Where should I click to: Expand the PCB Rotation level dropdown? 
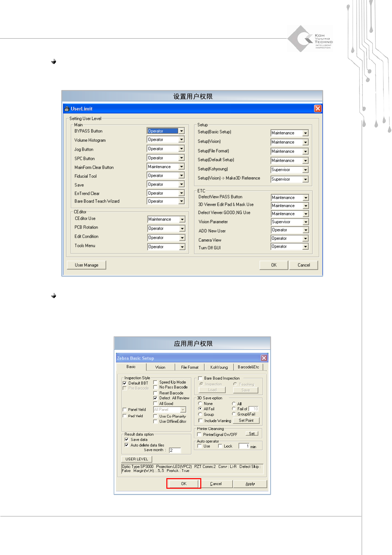[182, 229]
